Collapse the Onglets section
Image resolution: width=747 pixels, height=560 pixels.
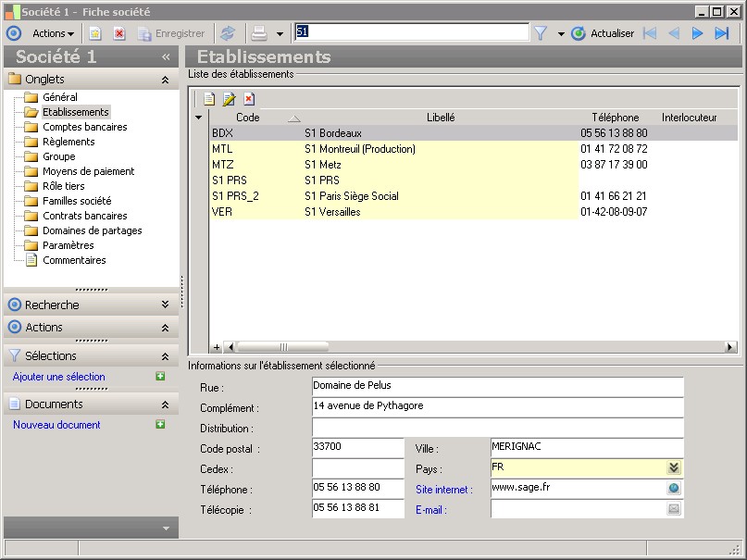coord(165,80)
